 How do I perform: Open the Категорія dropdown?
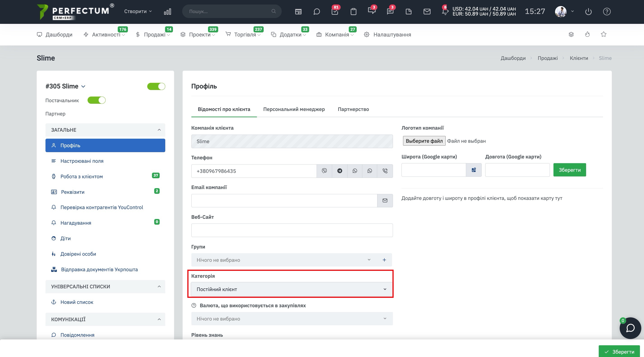(x=292, y=289)
